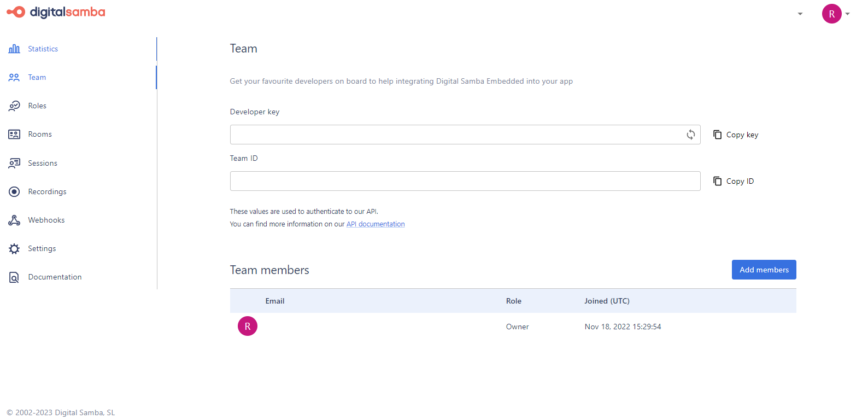Open the top-right dropdown caret left of avatar
This screenshot has width=868, height=419.
click(800, 14)
